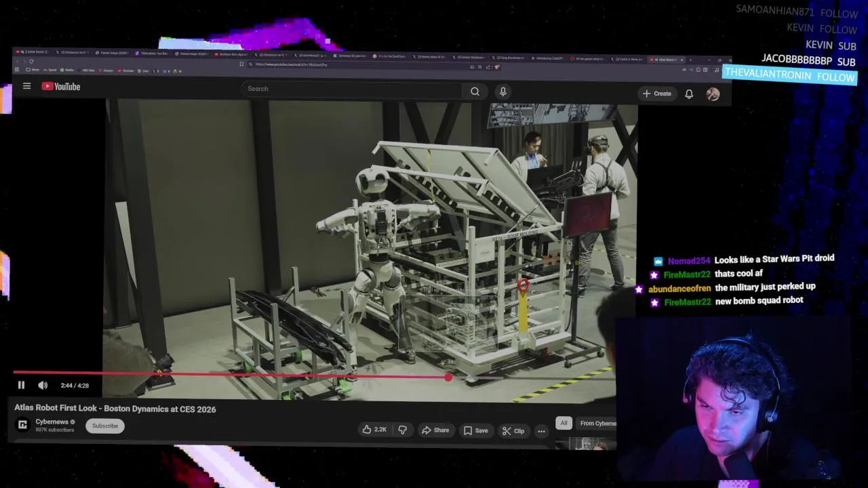Click abundanceofren username in chat

(x=679, y=289)
